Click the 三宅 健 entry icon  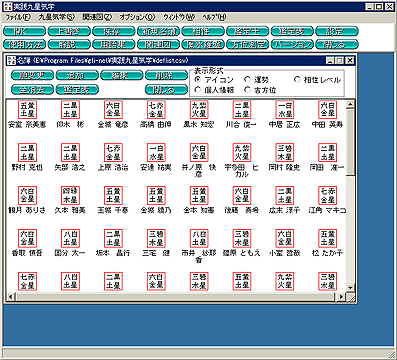click(x=156, y=238)
